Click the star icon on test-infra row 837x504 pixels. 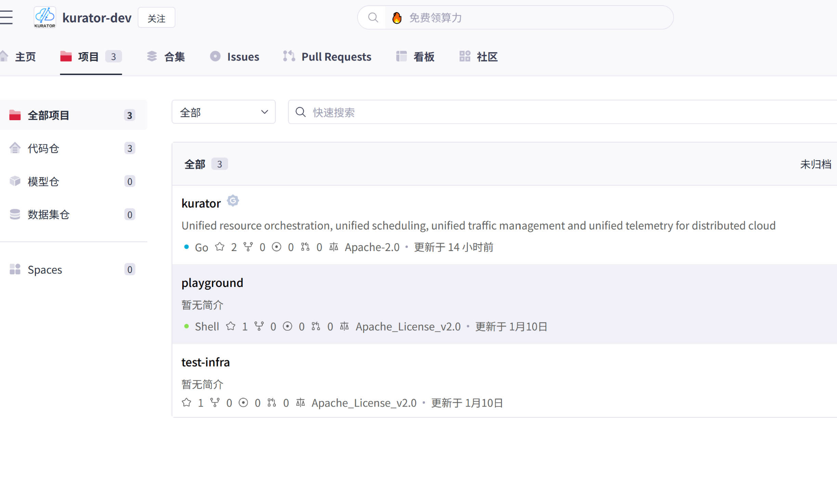186,402
